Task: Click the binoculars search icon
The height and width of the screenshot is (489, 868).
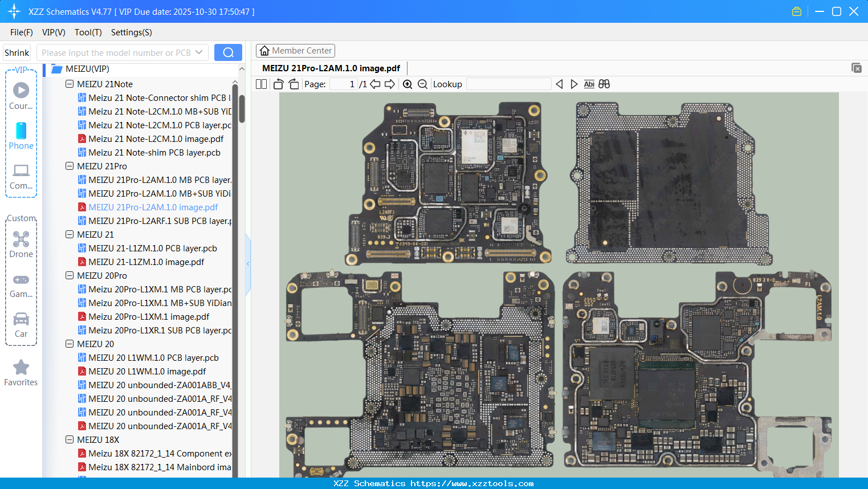Action: click(x=604, y=84)
